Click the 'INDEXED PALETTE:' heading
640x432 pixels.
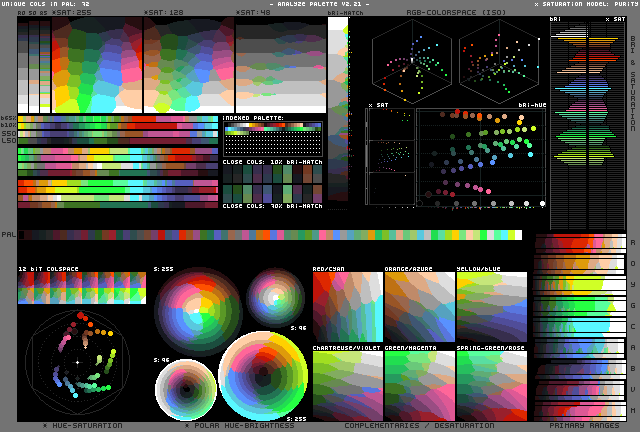[253, 118]
